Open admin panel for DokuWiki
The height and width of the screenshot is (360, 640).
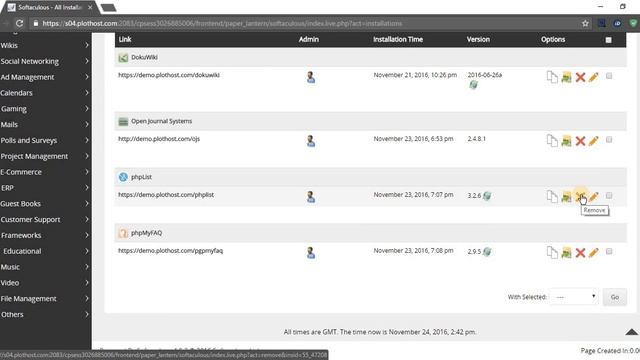(311, 77)
